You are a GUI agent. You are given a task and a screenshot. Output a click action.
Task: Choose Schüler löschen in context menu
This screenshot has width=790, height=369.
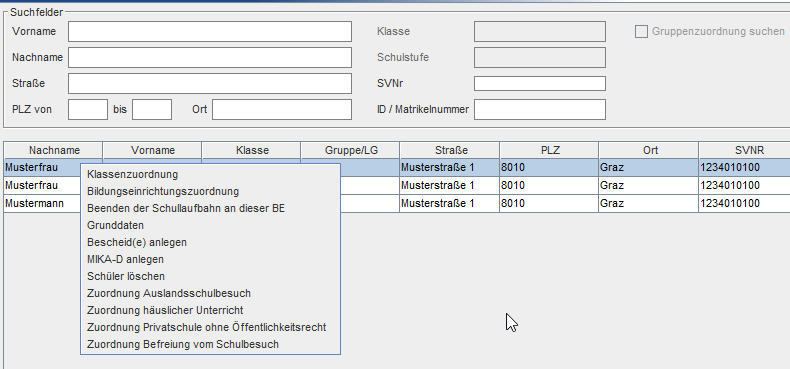click(x=210, y=276)
